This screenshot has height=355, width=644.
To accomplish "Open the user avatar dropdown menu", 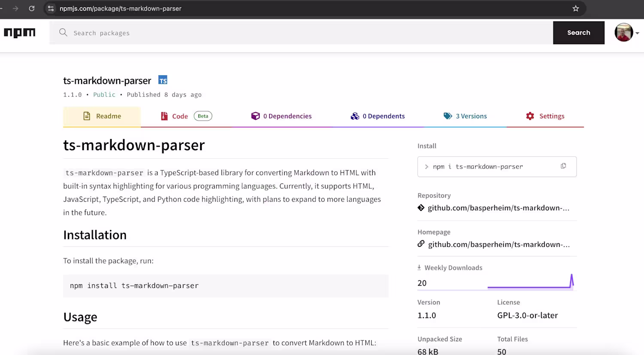I will pos(627,33).
